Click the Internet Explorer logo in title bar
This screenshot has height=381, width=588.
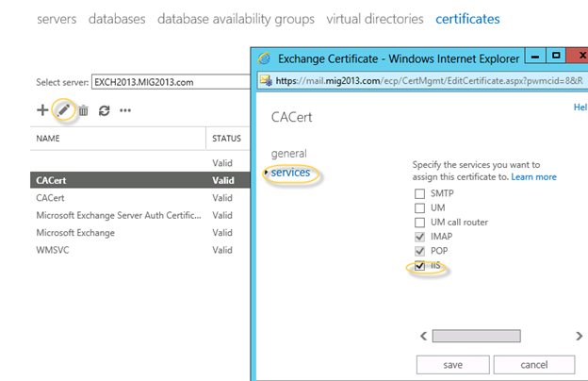pyautogui.click(x=265, y=58)
